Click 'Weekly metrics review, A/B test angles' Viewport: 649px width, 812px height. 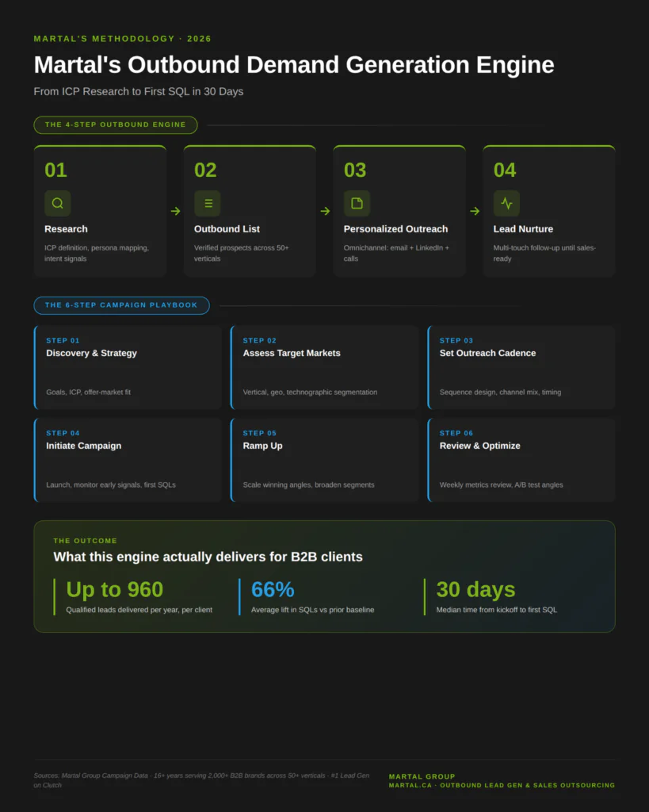pyautogui.click(x=501, y=485)
